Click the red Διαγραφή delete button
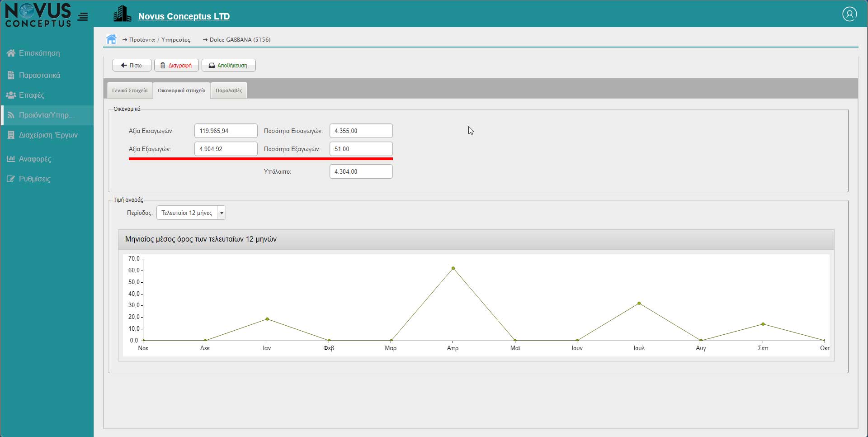 click(x=176, y=66)
